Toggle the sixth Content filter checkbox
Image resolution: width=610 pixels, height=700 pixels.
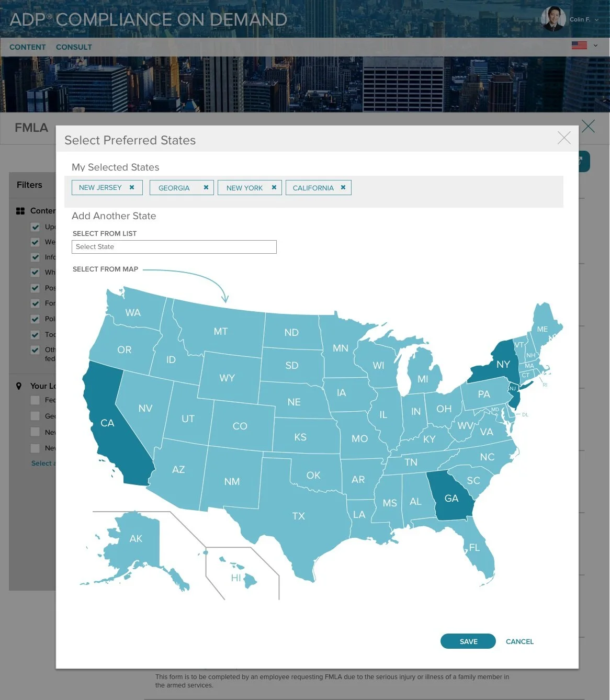35,303
